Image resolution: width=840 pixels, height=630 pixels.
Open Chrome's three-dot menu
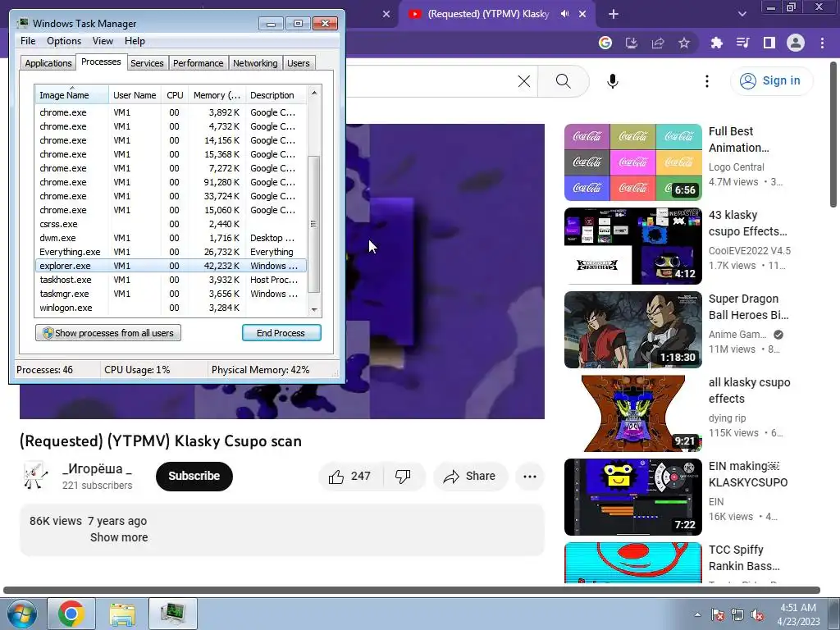tap(822, 43)
